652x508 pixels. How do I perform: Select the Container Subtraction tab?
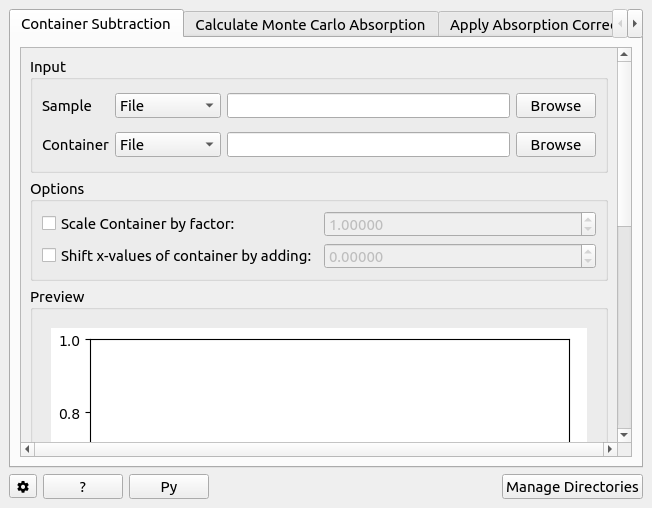click(x=96, y=24)
